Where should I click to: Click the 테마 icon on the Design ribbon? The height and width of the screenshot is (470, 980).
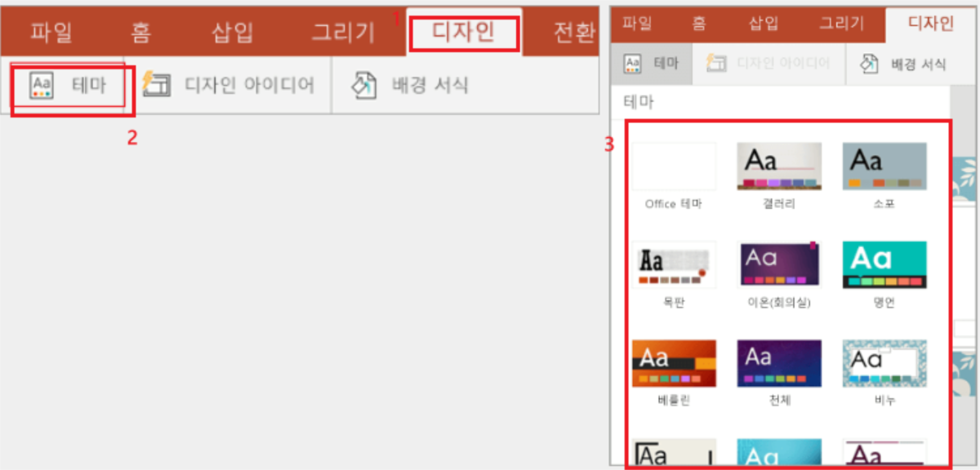[x=42, y=84]
